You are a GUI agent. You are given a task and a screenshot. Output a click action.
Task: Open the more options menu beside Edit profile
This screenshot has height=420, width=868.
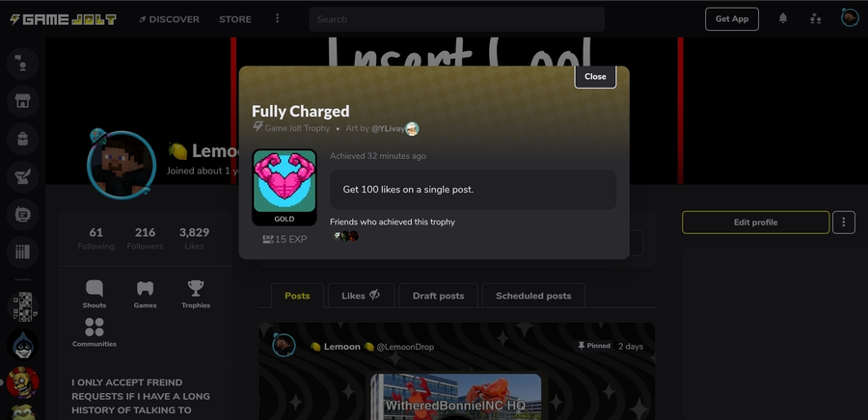click(x=844, y=223)
